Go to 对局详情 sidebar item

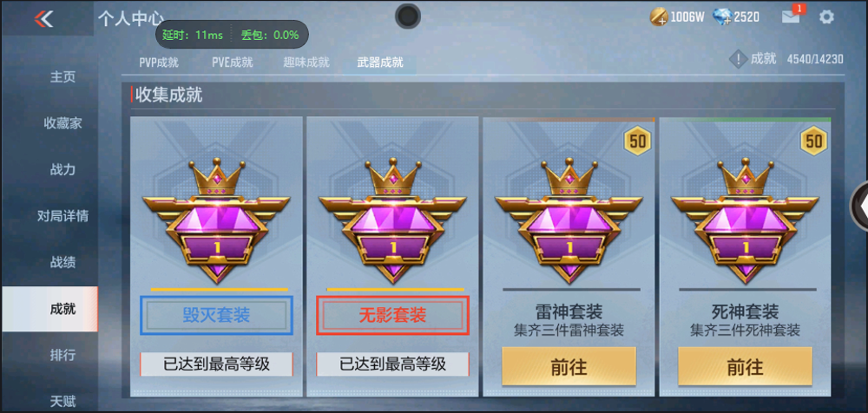point(63,216)
